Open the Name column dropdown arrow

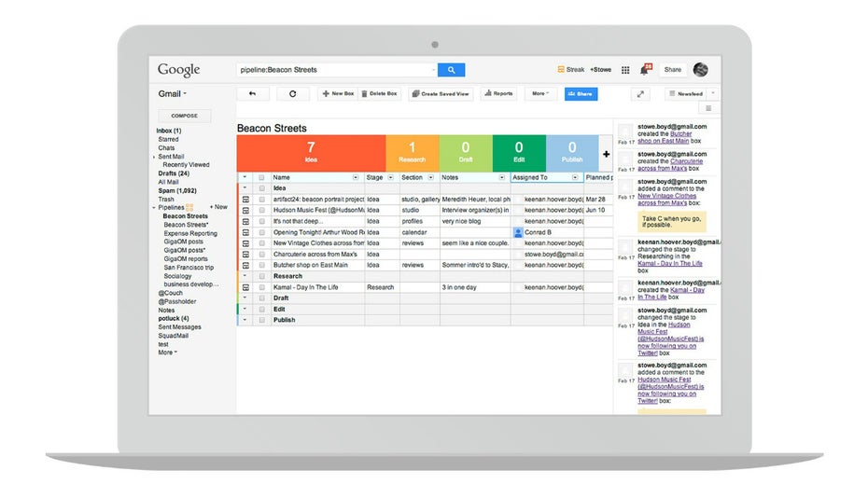(x=356, y=177)
